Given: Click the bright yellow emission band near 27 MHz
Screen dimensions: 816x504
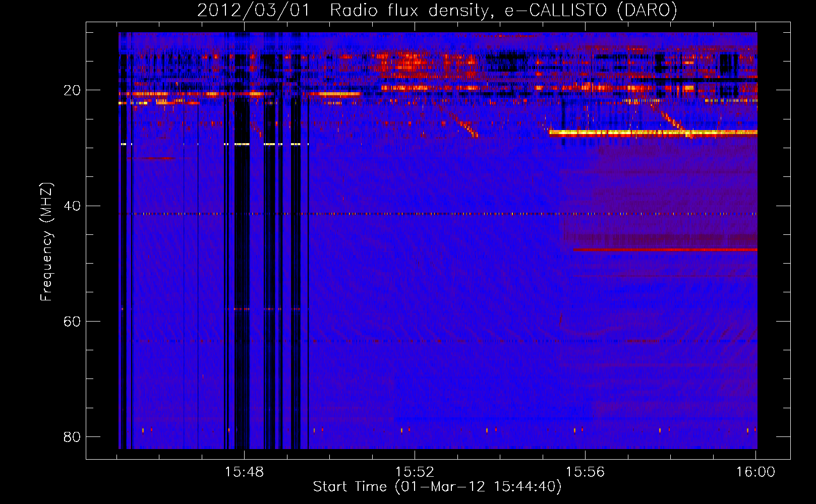Looking at the screenshot, I should (x=653, y=133).
